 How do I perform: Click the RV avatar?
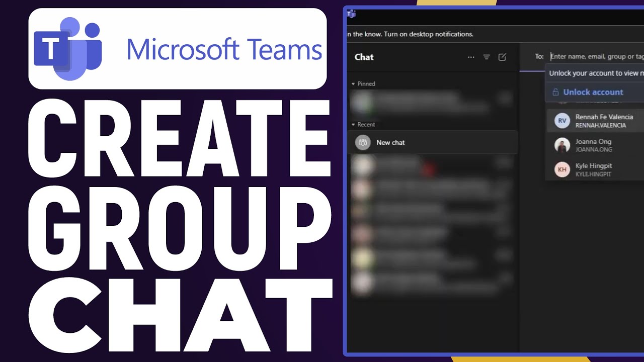(562, 121)
